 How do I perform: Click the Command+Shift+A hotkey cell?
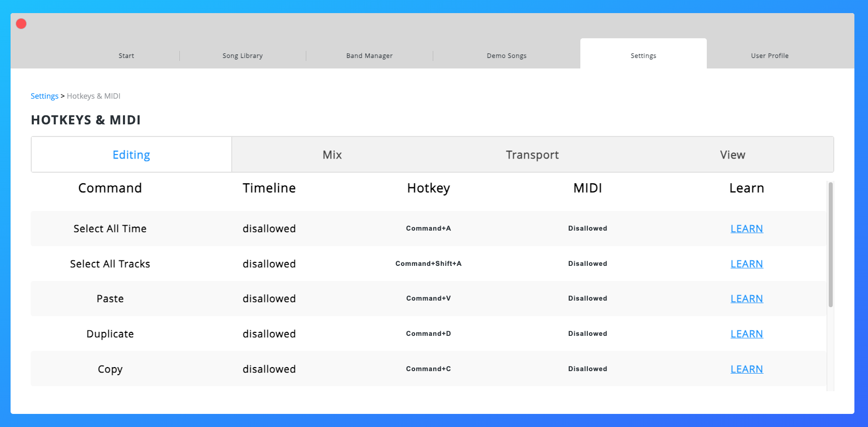tap(428, 264)
